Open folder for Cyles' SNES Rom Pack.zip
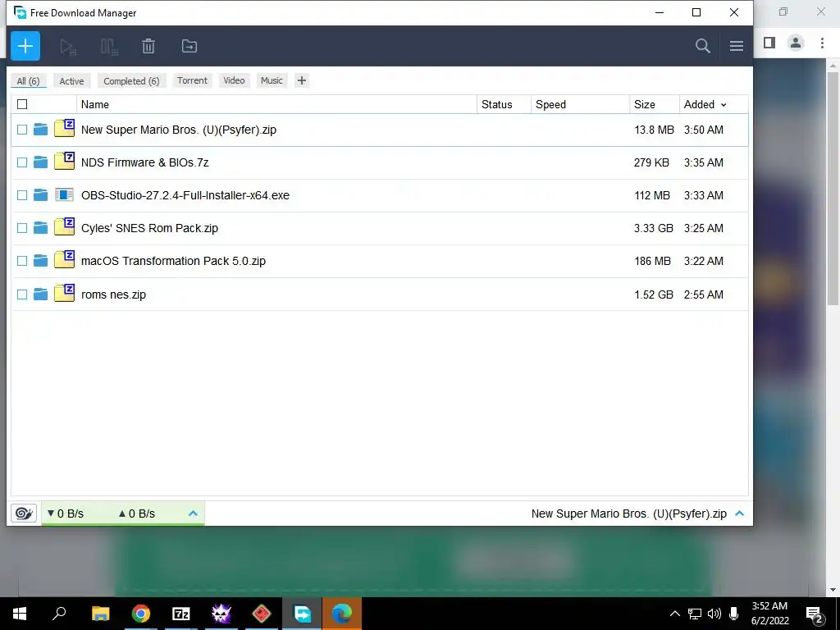 pos(41,228)
